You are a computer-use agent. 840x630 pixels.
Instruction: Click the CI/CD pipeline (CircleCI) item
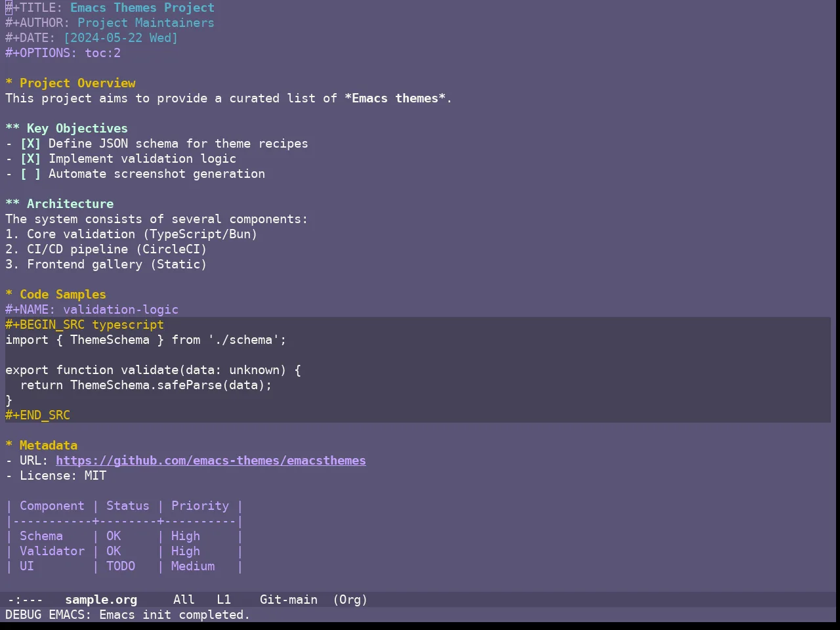106,249
